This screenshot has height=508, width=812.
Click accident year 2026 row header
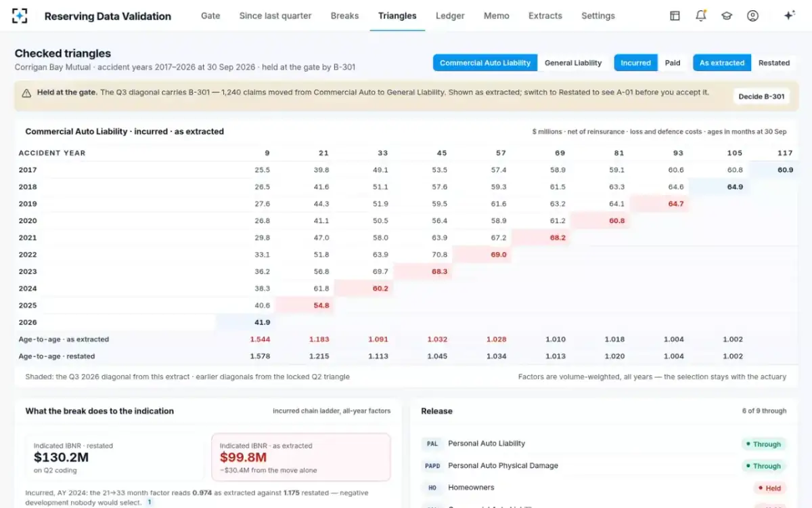(x=28, y=322)
